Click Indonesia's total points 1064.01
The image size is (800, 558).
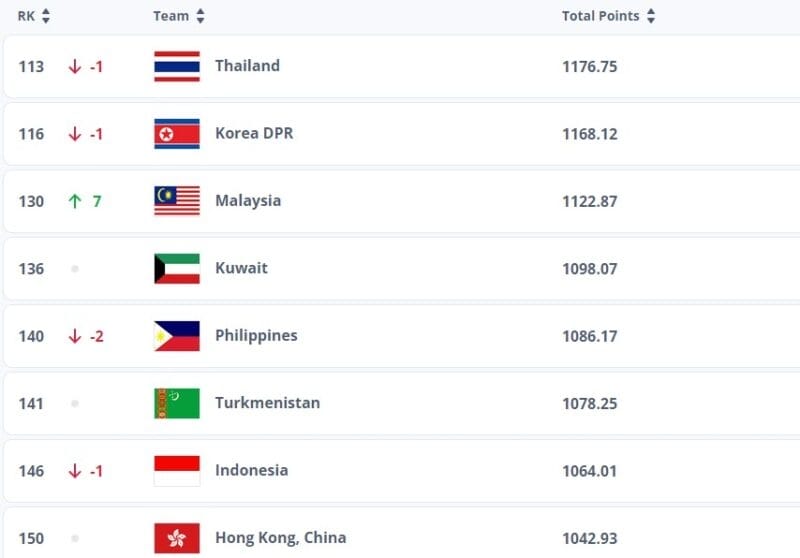pyautogui.click(x=589, y=470)
